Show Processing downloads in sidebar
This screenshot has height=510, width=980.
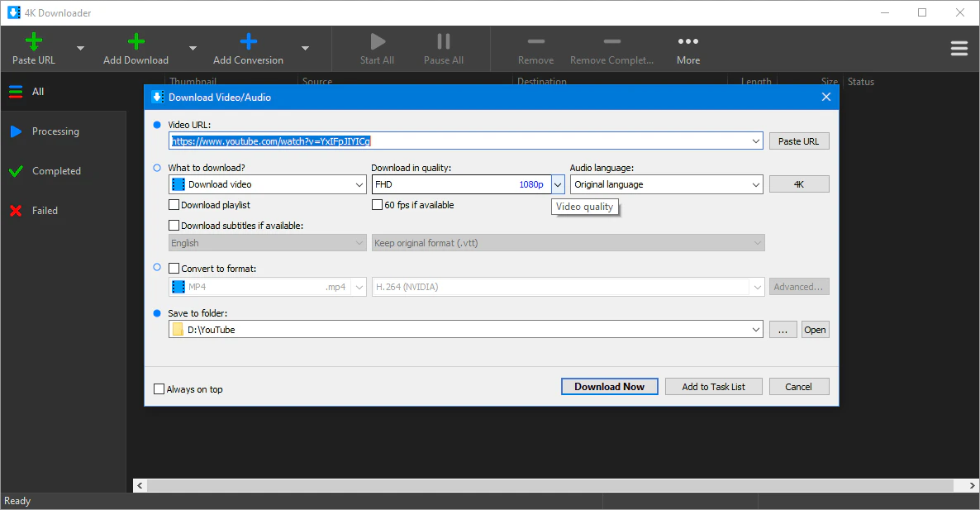55,131
